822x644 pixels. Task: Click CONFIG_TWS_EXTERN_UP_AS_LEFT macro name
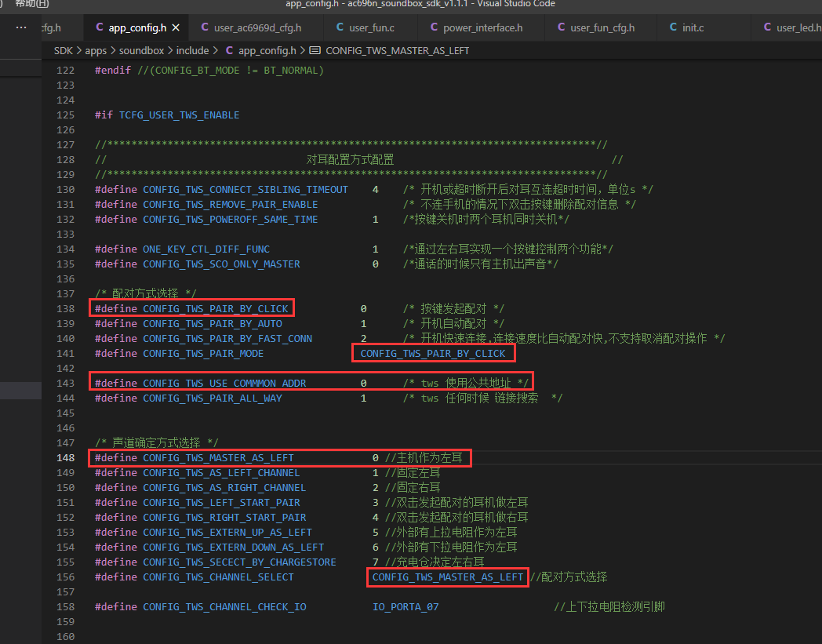[x=227, y=533]
